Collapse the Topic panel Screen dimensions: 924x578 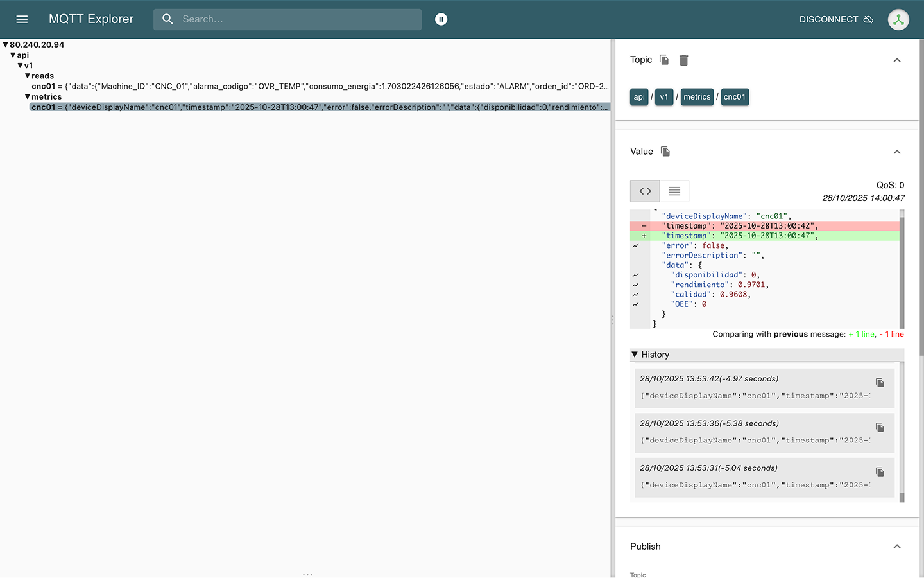pyautogui.click(x=897, y=60)
